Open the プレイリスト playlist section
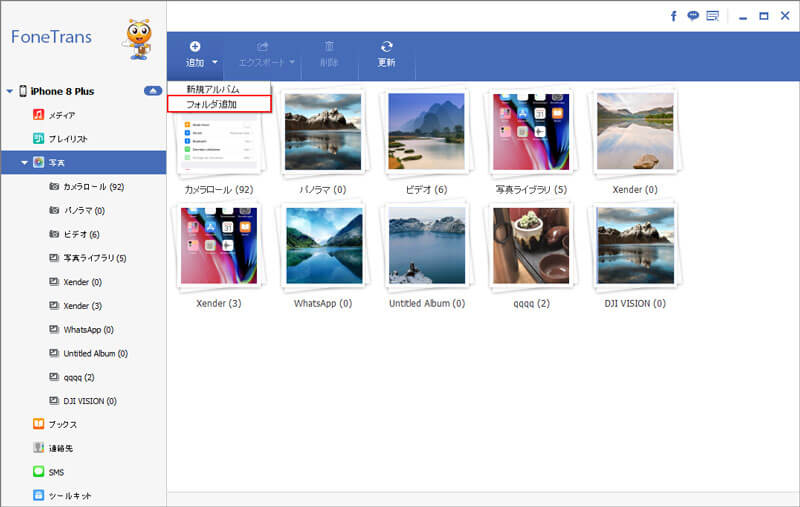Screen dimensions: 800x507 point(69,138)
